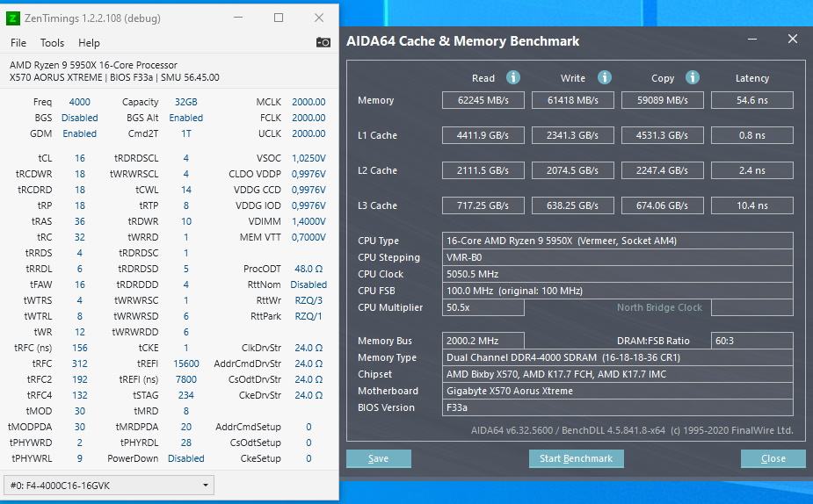This screenshot has width=813, height=504.
Task: Click the Read info icon in AIDA64
Action: tap(512, 77)
